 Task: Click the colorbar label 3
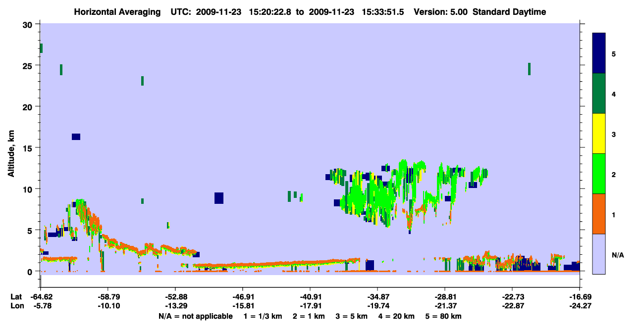[x=614, y=134]
